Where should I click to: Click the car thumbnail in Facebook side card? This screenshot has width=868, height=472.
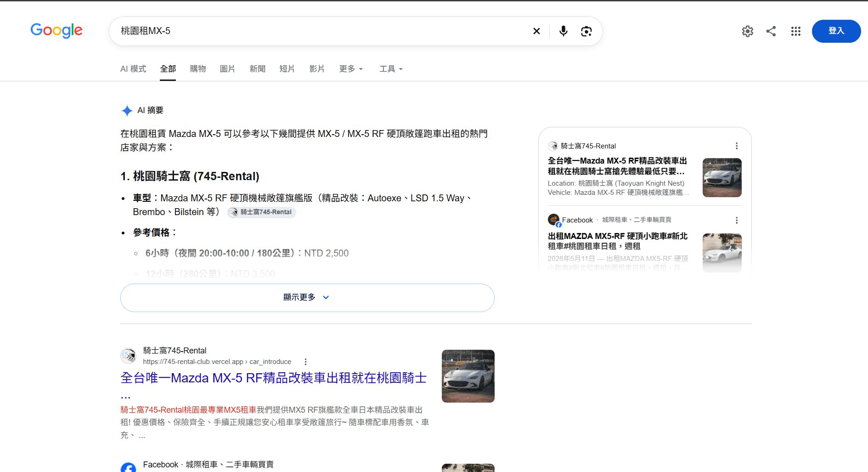click(722, 253)
